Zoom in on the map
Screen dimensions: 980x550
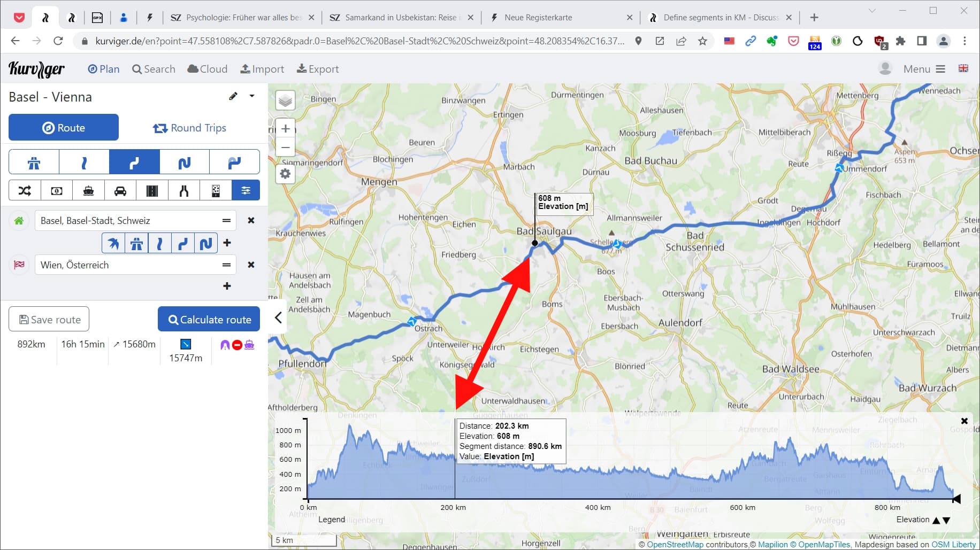tap(286, 129)
